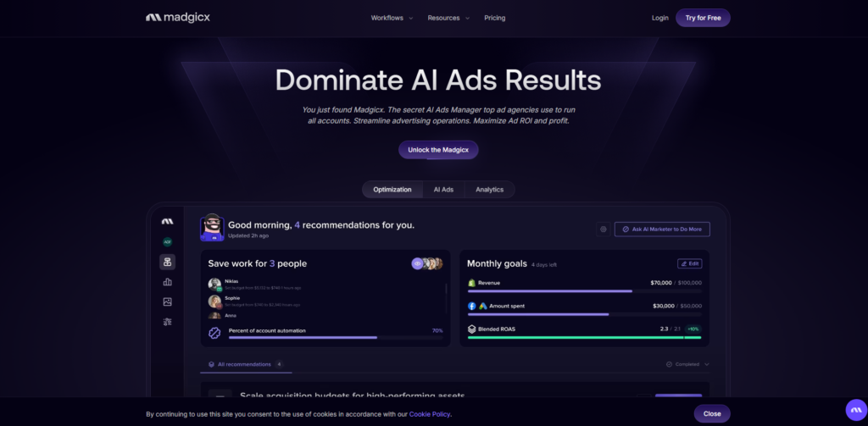Expand the Workflows menu
The image size is (868, 426).
[x=392, y=18]
